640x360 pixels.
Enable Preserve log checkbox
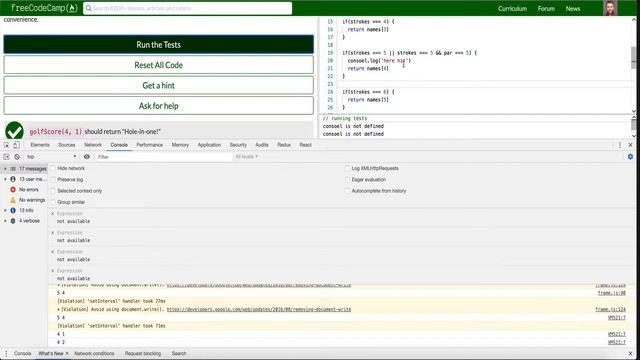(x=53, y=180)
